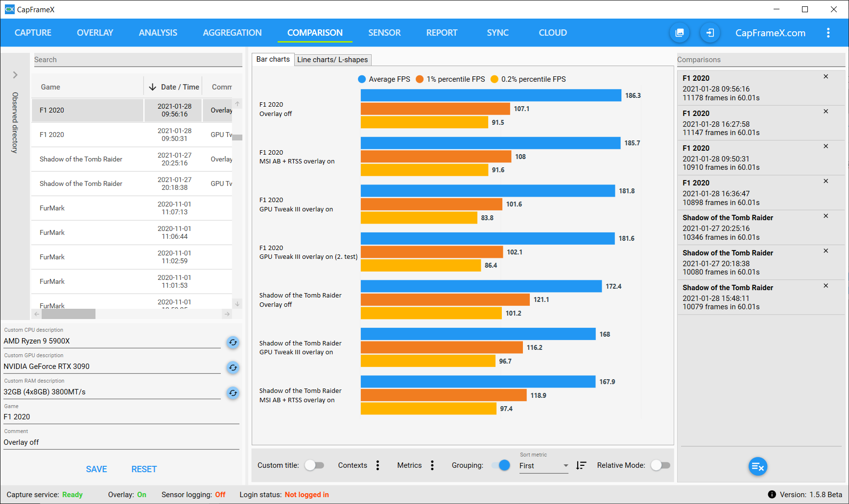Remove F1 2020 16:27:58 comparison
The width and height of the screenshot is (849, 504).
[825, 112]
